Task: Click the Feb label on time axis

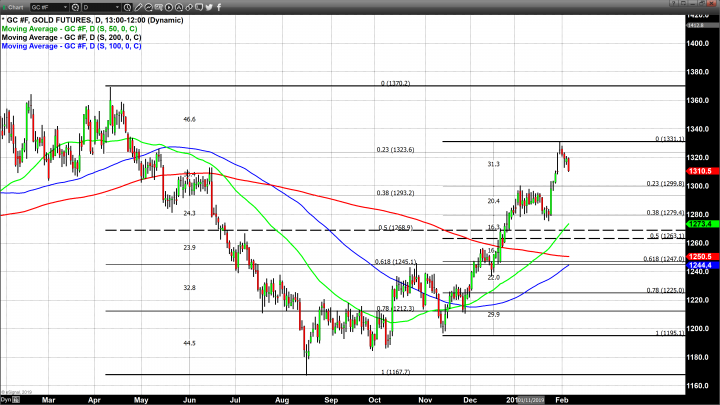Action: point(562,400)
